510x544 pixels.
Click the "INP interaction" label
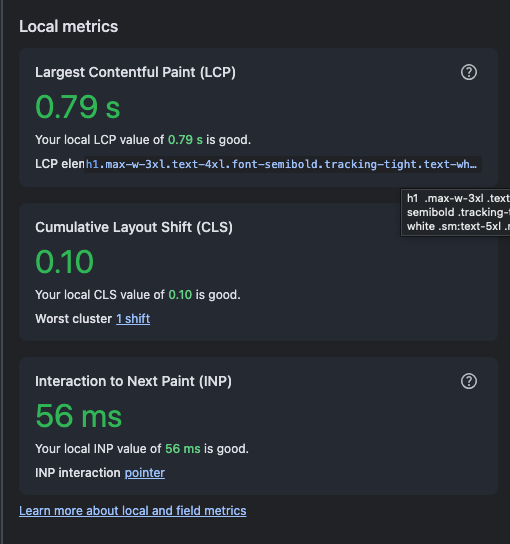[x=78, y=473]
